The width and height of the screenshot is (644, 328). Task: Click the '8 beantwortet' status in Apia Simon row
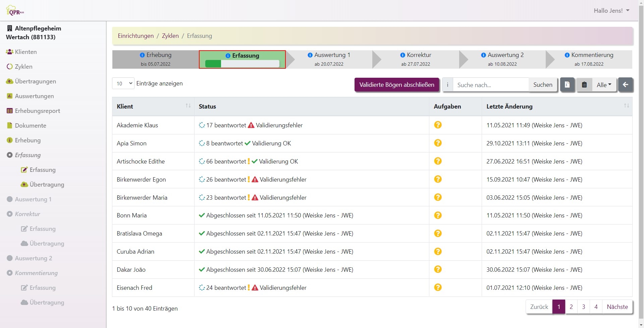224,143
